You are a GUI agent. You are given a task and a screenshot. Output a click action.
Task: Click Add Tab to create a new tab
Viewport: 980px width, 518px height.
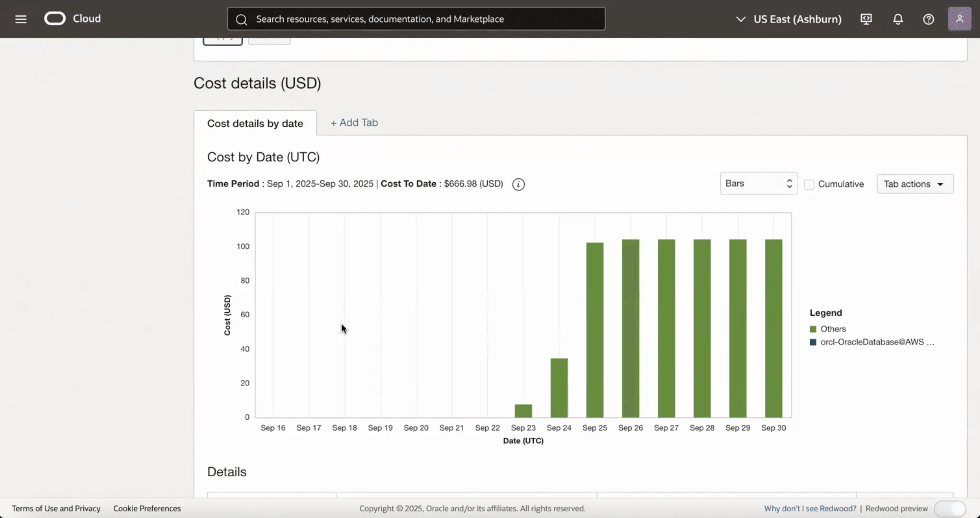pyautogui.click(x=354, y=122)
